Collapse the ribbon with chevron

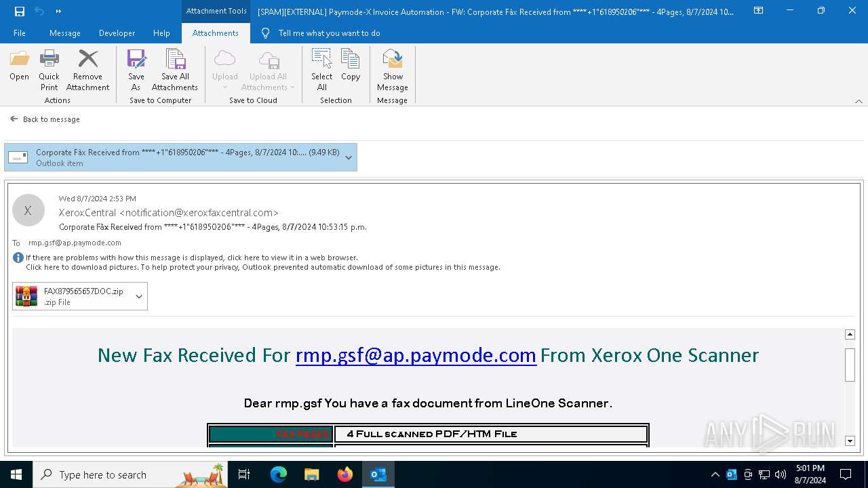point(859,101)
